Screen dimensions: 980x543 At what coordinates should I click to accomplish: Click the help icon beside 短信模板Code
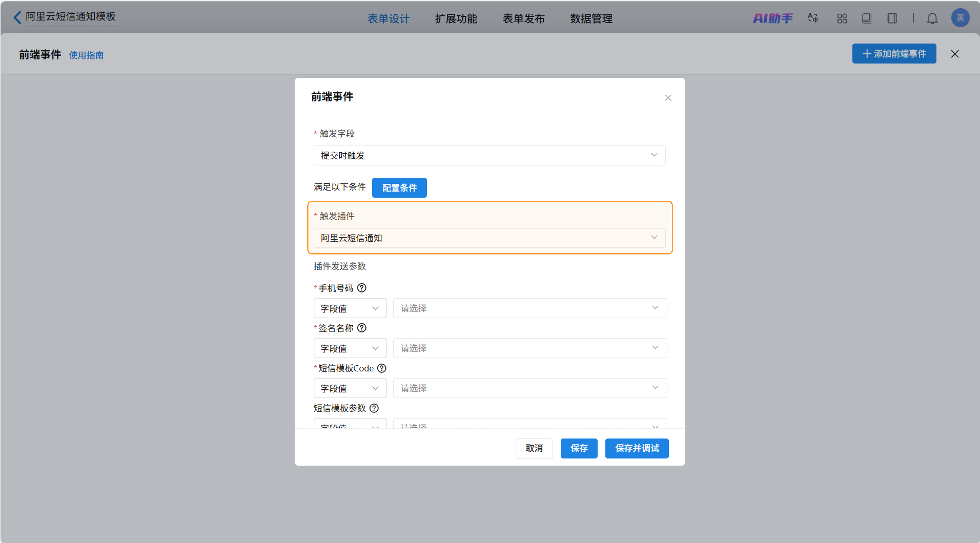click(x=382, y=368)
